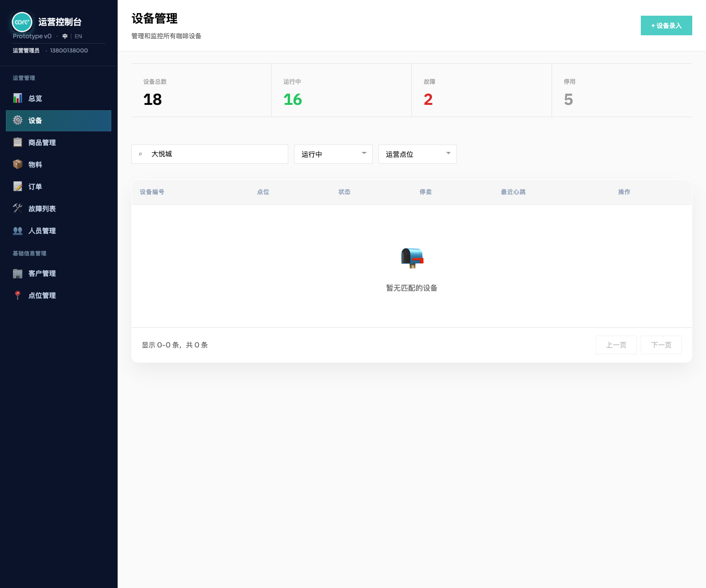Viewport: 706px width, 588px height.
Task: Click the 运营管理 section heading
Action: (x=24, y=78)
